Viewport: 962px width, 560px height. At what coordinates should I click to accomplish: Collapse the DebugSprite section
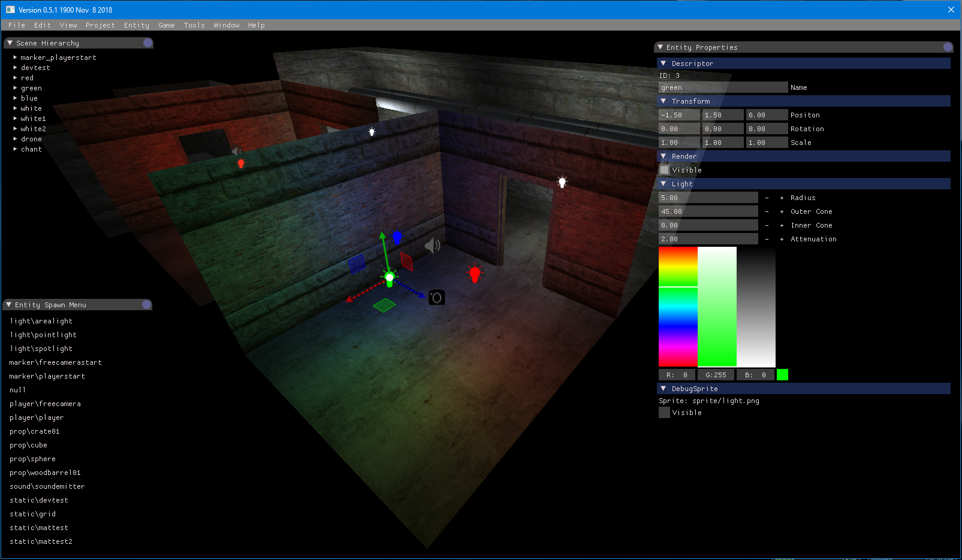(x=663, y=389)
